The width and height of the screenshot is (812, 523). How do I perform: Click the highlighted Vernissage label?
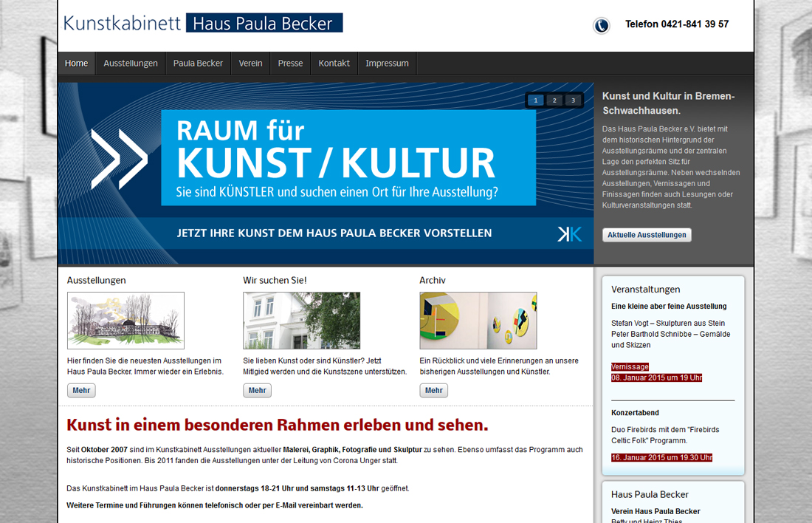(630, 367)
